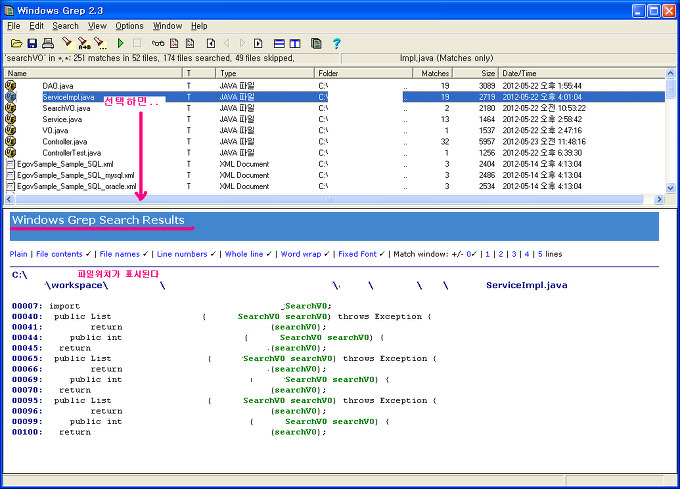The image size is (680, 489).
Task: Click the grey Stop search square
Action: (137, 43)
